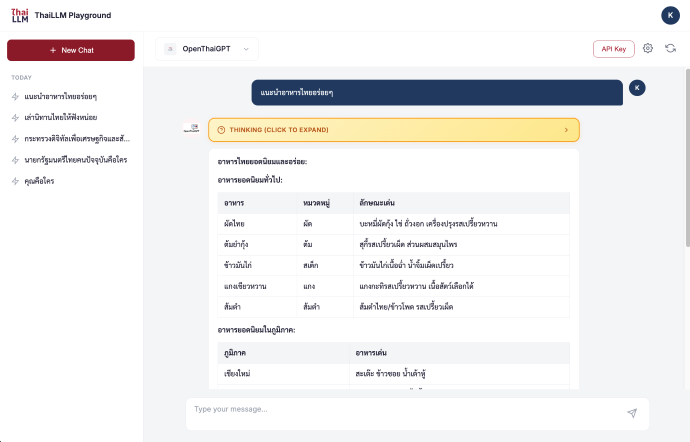Click lightning icon beside 'เล่านิทานไทยให้ฟังหน่อย'

click(15, 118)
